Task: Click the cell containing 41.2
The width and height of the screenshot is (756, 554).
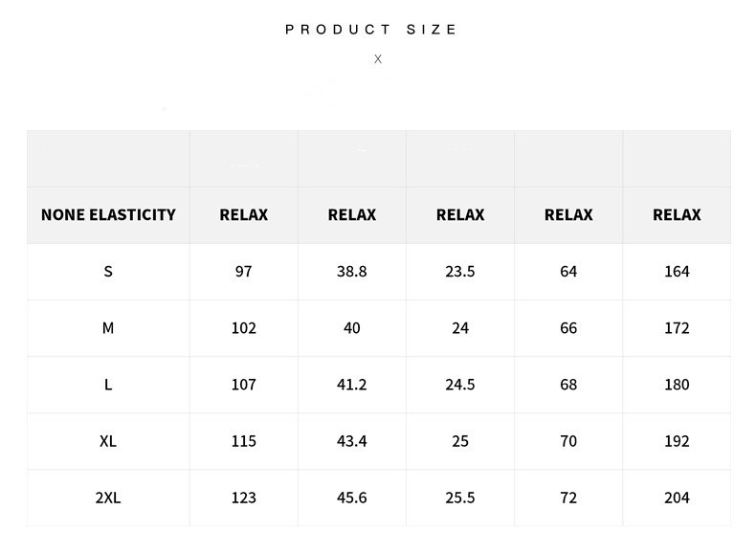Action: tap(352, 385)
